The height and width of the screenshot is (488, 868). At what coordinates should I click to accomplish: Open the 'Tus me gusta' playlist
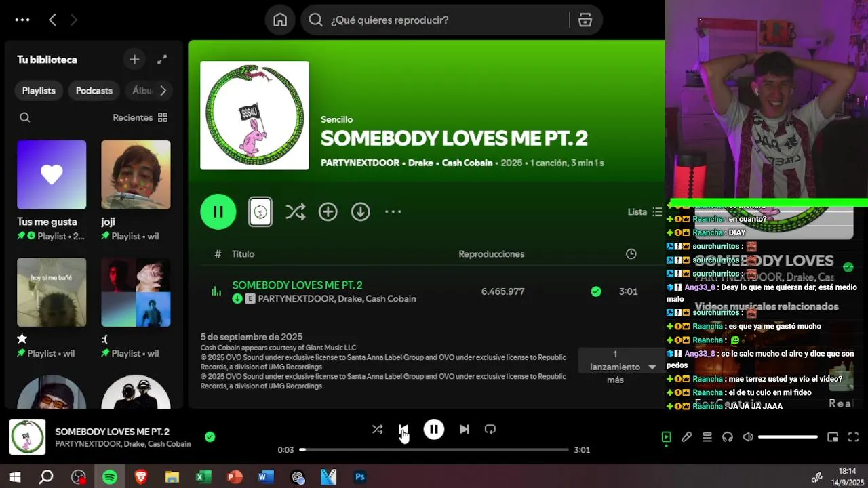(52, 175)
